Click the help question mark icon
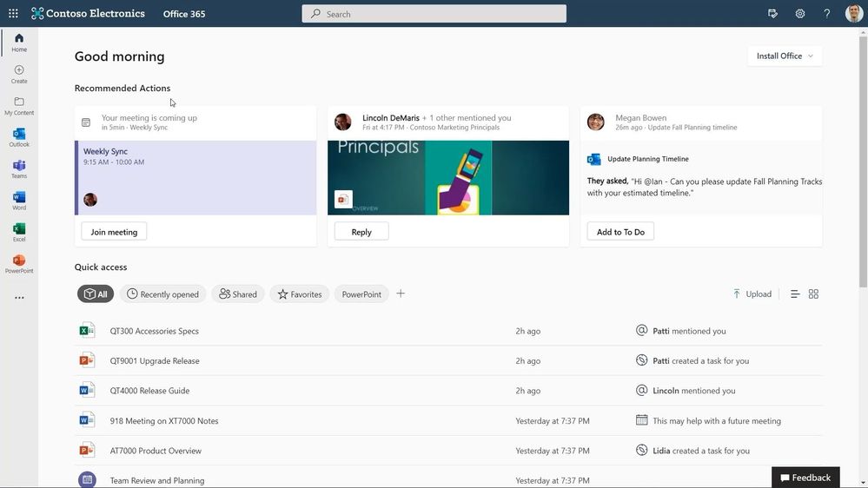The height and width of the screenshot is (488, 868). pyautogui.click(x=826, y=14)
